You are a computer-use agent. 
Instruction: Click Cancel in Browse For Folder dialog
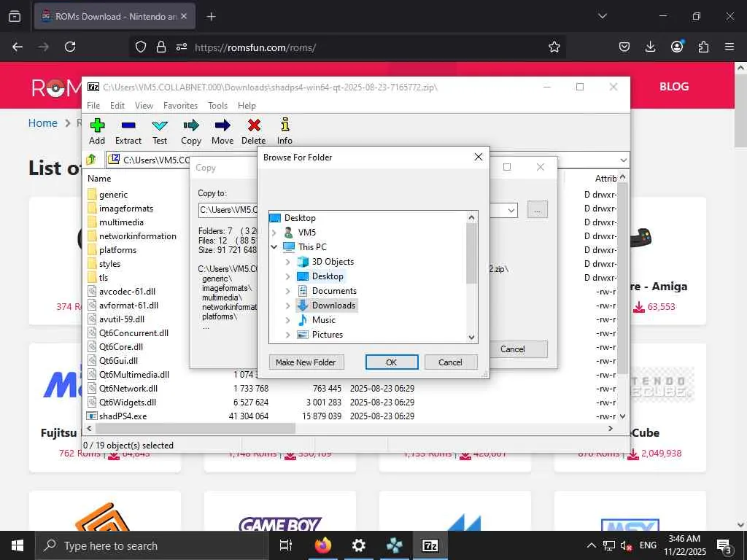pyautogui.click(x=451, y=362)
